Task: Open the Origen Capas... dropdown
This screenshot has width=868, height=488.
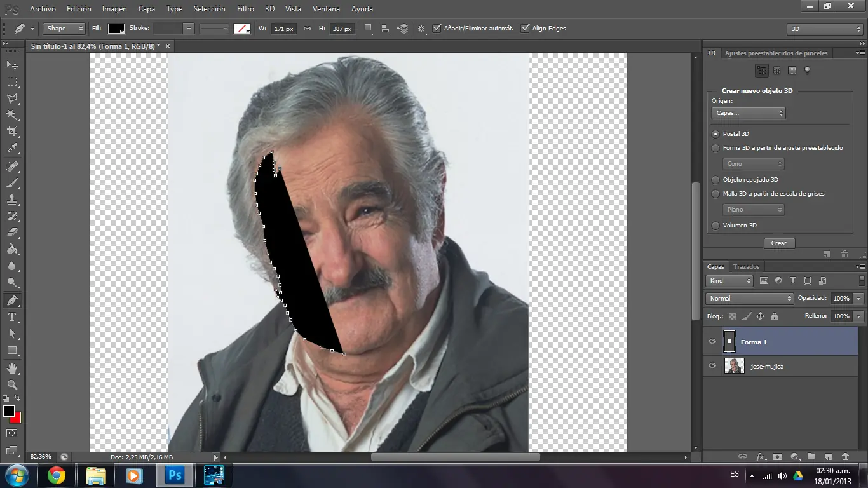Action: pos(749,113)
